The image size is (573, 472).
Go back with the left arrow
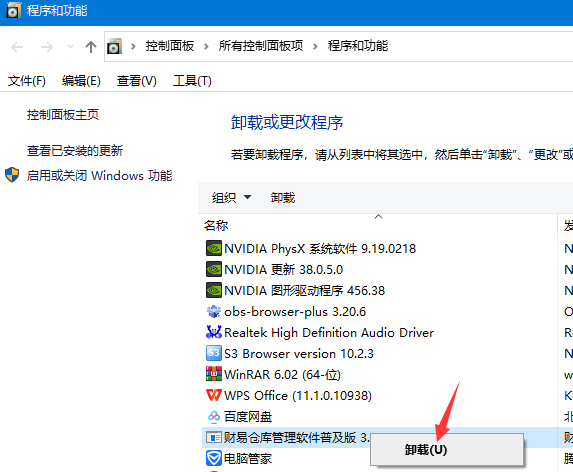17,47
